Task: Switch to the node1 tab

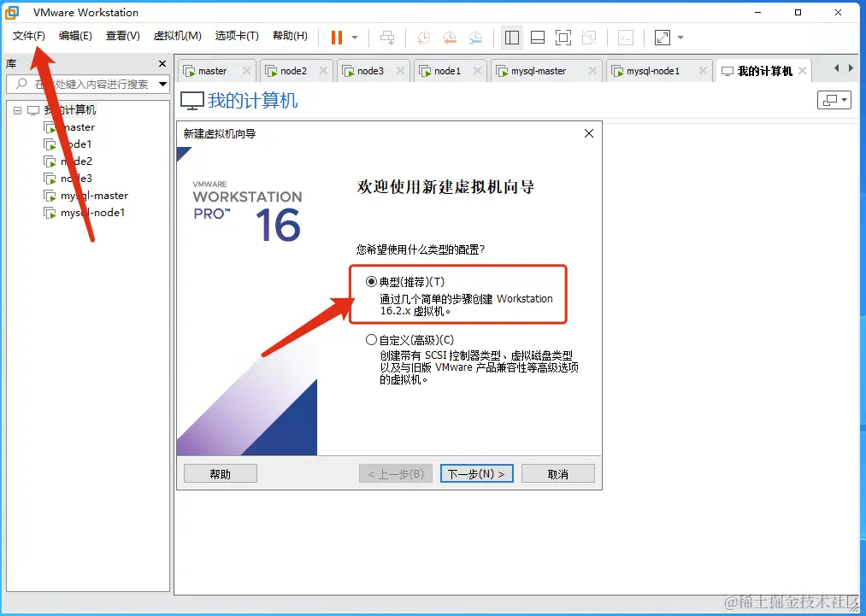Action: [x=447, y=71]
